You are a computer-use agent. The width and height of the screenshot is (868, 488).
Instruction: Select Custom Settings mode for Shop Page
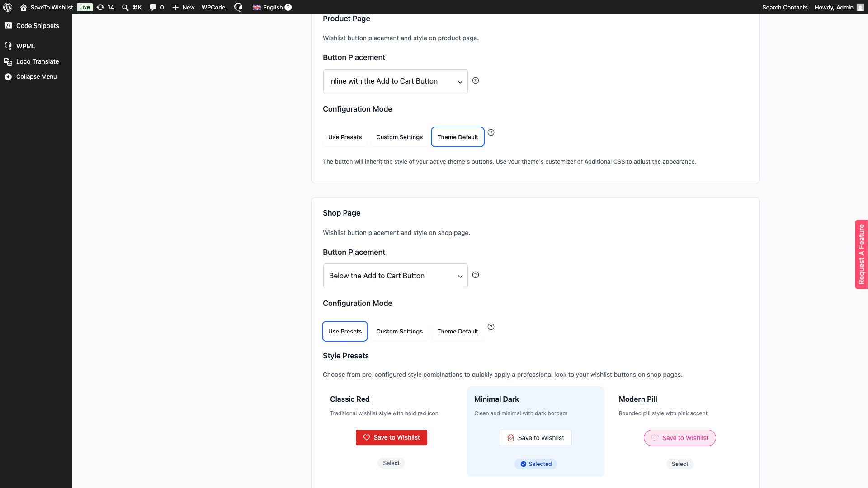[x=399, y=331]
